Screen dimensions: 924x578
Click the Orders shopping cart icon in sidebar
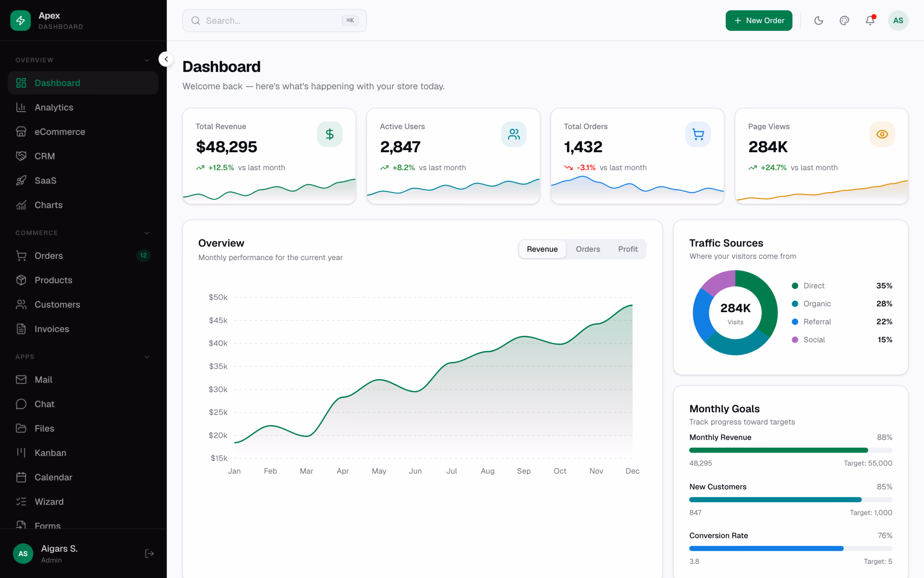pos(21,256)
